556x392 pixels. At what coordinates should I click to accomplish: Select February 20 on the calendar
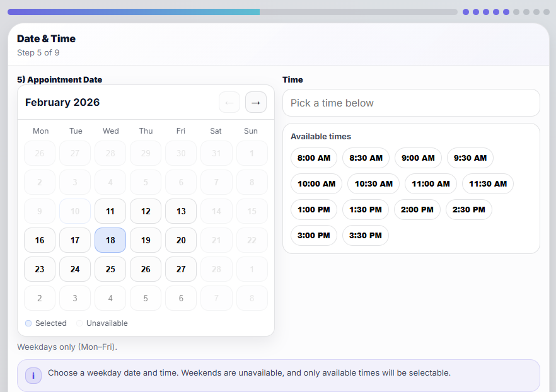pos(181,240)
